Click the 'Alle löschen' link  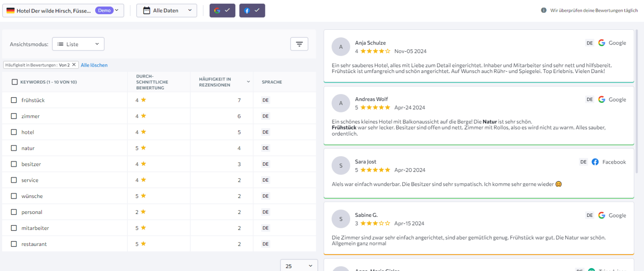pyautogui.click(x=94, y=65)
